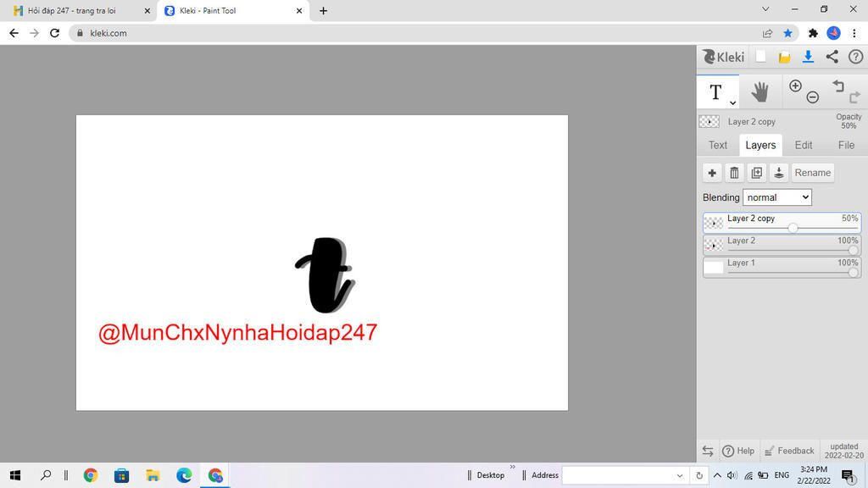Undo the last action
868x488 pixels.
tap(838, 86)
